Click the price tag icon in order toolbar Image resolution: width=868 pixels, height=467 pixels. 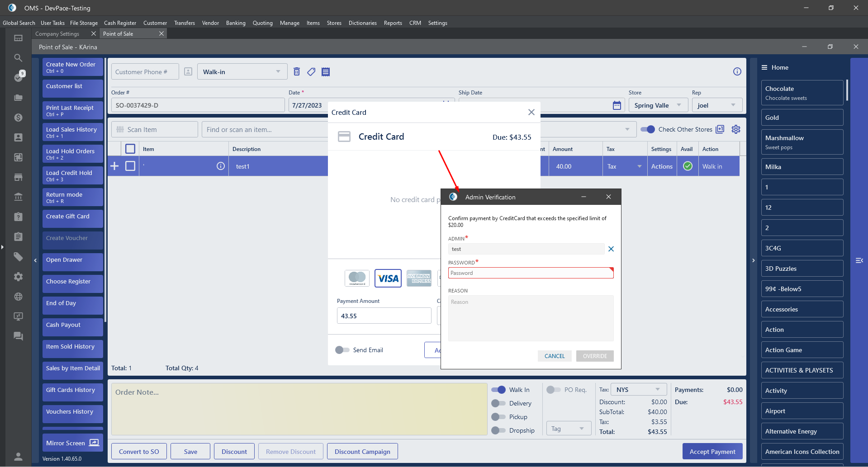(x=311, y=71)
